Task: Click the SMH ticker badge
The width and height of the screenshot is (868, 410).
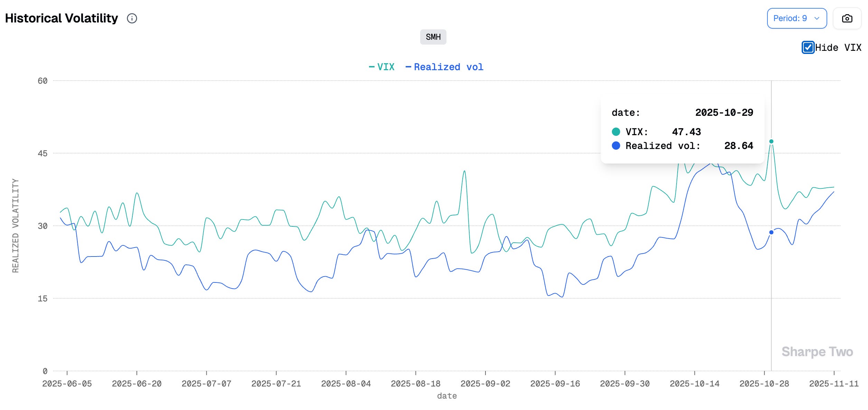Action: point(433,37)
